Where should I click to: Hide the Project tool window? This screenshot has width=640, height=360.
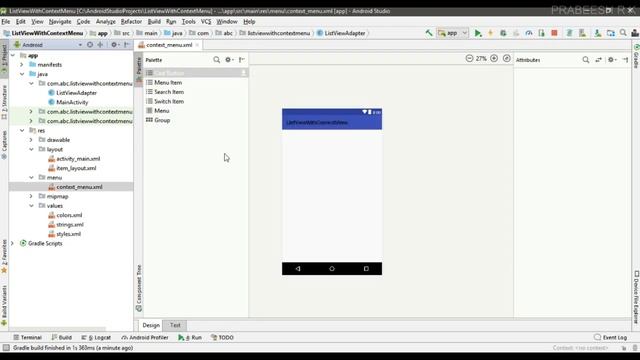[x=127, y=45]
